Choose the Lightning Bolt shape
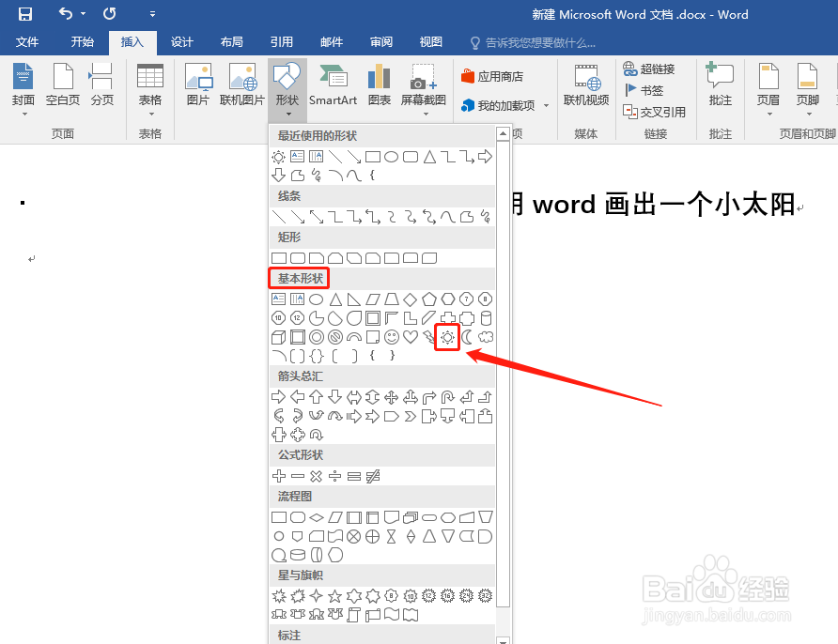 (x=429, y=337)
